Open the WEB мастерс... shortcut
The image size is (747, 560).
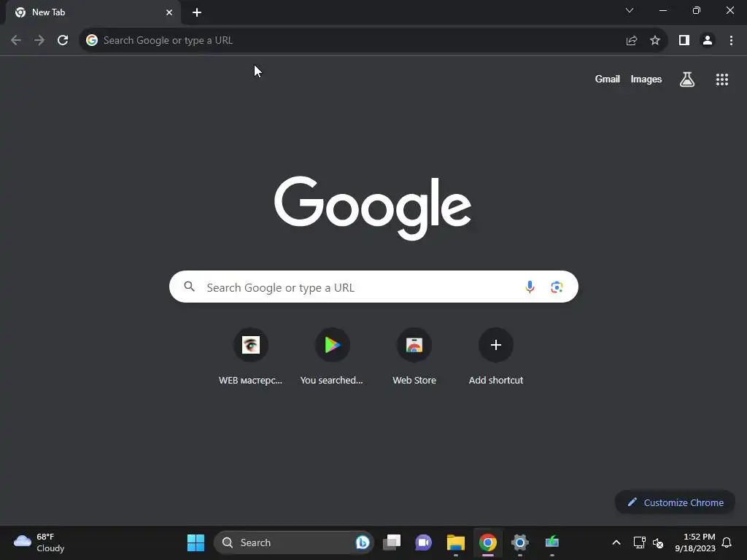[x=251, y=357]
